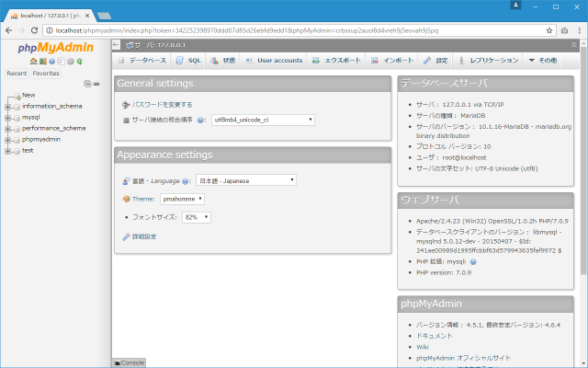Expand the information_schema tree node

(x=7, y=107)
